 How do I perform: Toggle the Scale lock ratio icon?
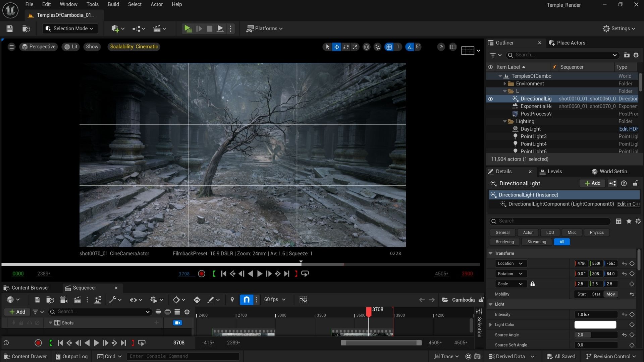532,284
